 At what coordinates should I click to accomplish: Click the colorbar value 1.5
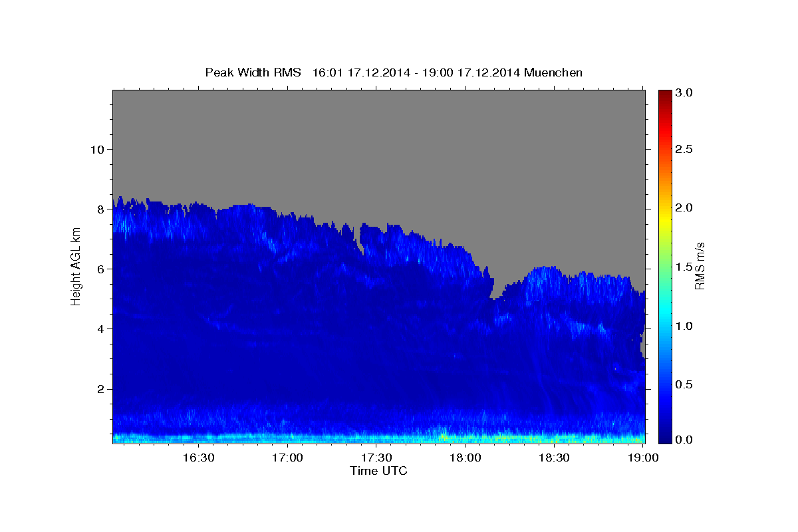685,267
